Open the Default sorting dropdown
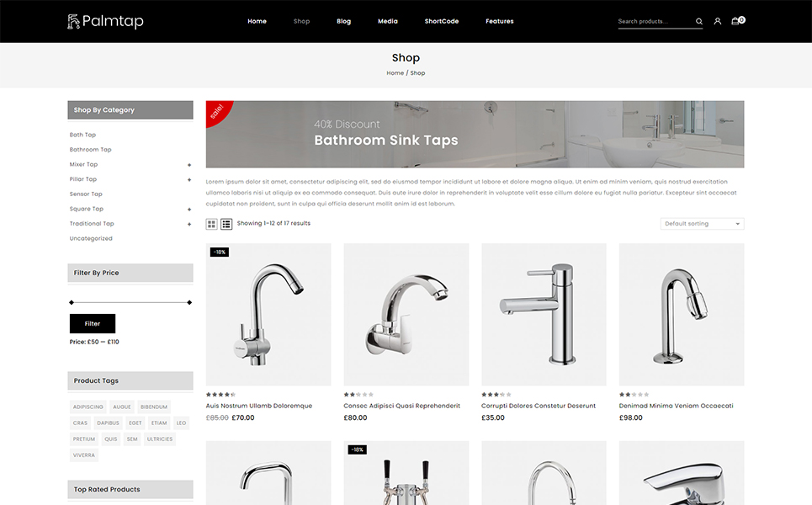This screenshot has height=505, width=812. point(703,224)
